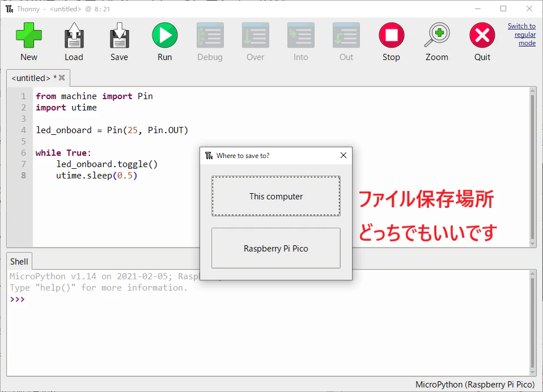
Task: Close the Where to save to dialog
Action: click(343, 155)
